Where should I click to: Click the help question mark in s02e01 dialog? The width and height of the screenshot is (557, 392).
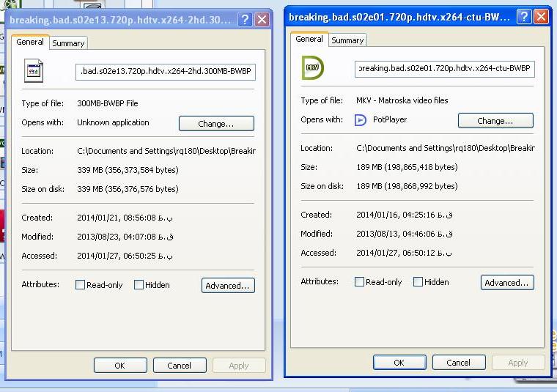[x=524, y=16]
